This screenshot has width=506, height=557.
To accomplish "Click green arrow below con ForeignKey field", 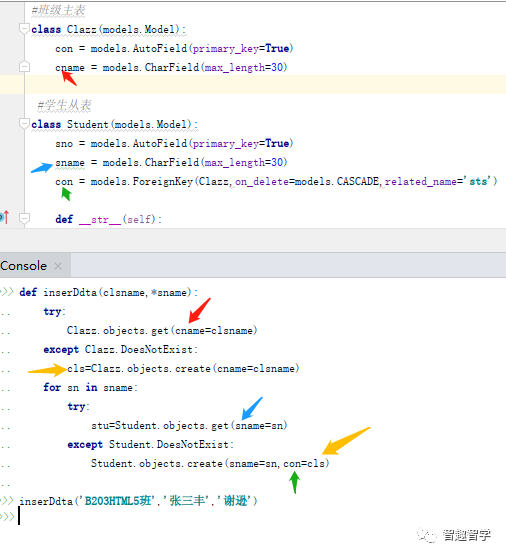I will pyautogui.click(x=66, y=194).
